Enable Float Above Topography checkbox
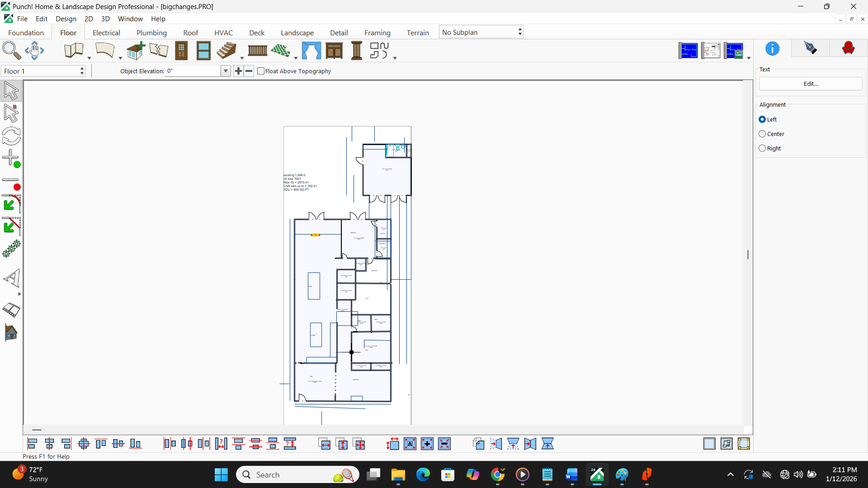Image resolution: width=868 pixels, height=488 pixels. (261, 71)
